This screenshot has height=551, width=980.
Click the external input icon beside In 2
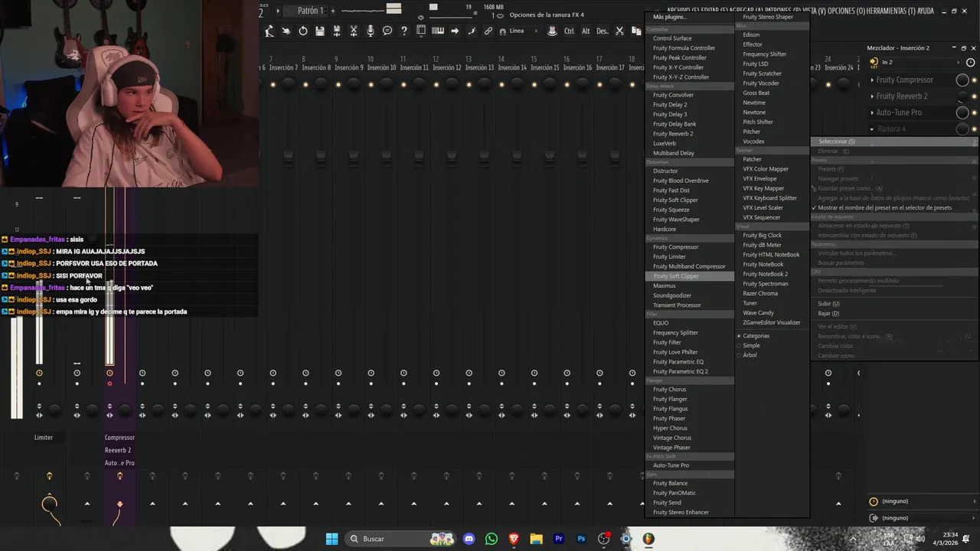pyautogui.click(x=874, y=62)
